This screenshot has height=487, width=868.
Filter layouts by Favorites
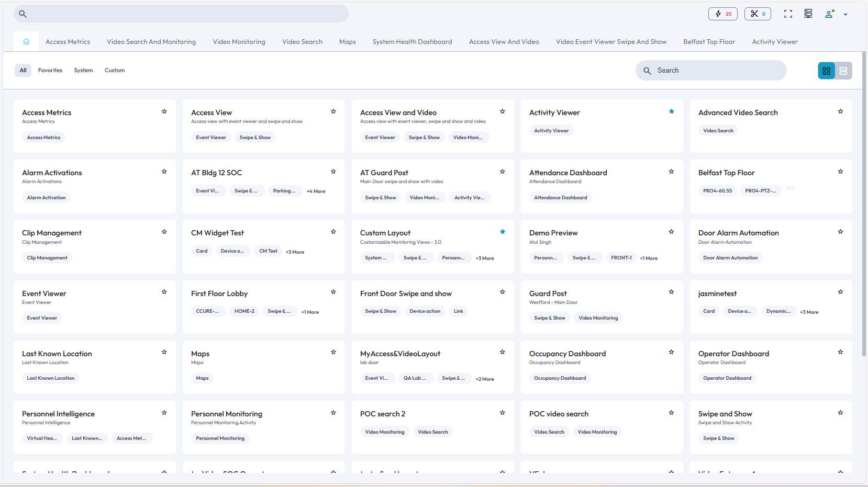50,70
